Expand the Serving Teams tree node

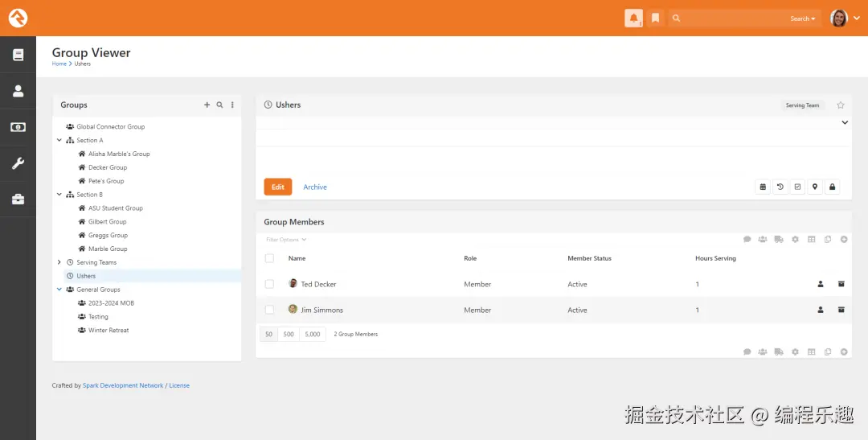coord(59,262)
